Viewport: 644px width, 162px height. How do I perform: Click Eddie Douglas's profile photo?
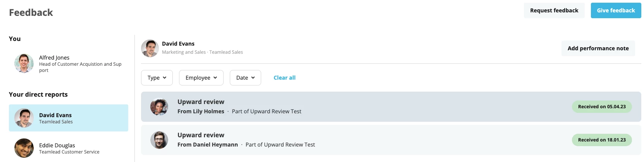click(24, 148)
